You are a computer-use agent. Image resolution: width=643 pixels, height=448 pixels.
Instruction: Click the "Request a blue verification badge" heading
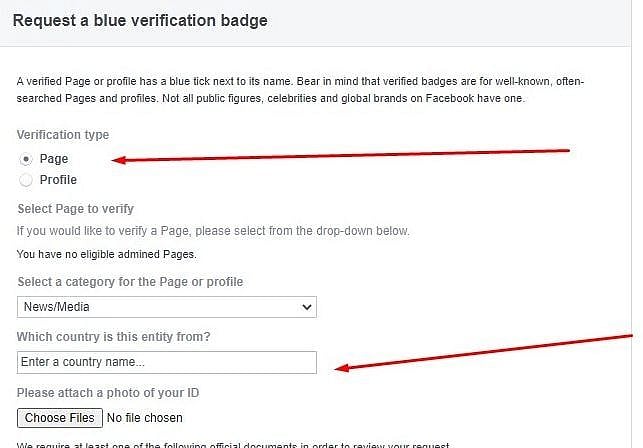tap(139, 20)
